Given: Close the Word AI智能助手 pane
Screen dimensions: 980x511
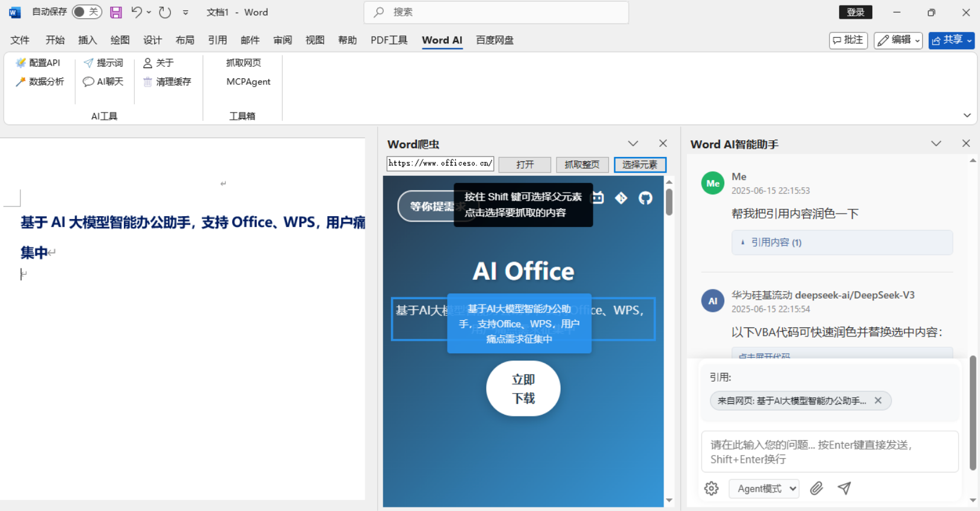Looking at the screenshot, I should [966, 143].
